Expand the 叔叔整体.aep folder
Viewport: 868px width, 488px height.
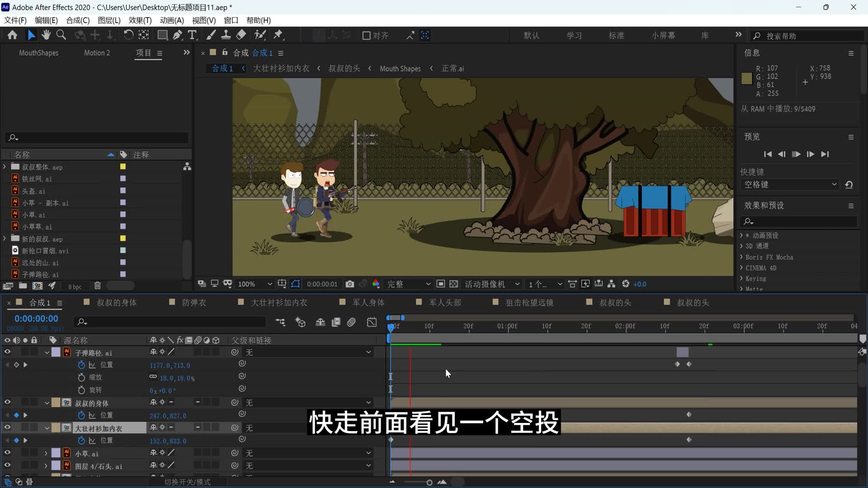point(5,167)
